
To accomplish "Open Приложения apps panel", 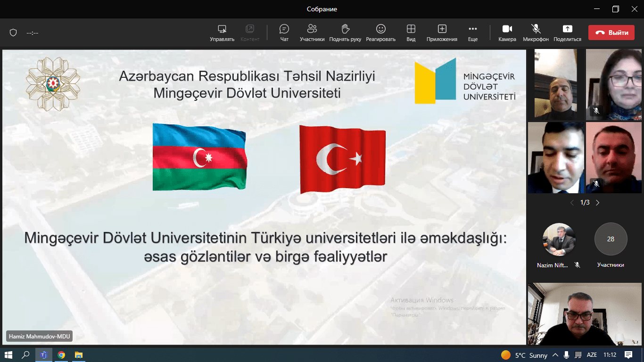I will (x=442, y=33).
